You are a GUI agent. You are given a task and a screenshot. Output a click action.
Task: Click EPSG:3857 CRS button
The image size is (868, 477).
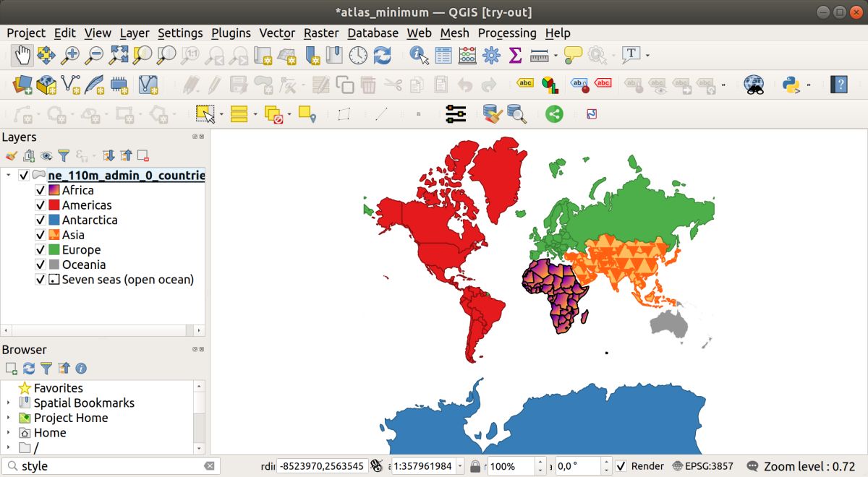pyautogui.click(x=702, y=466)
